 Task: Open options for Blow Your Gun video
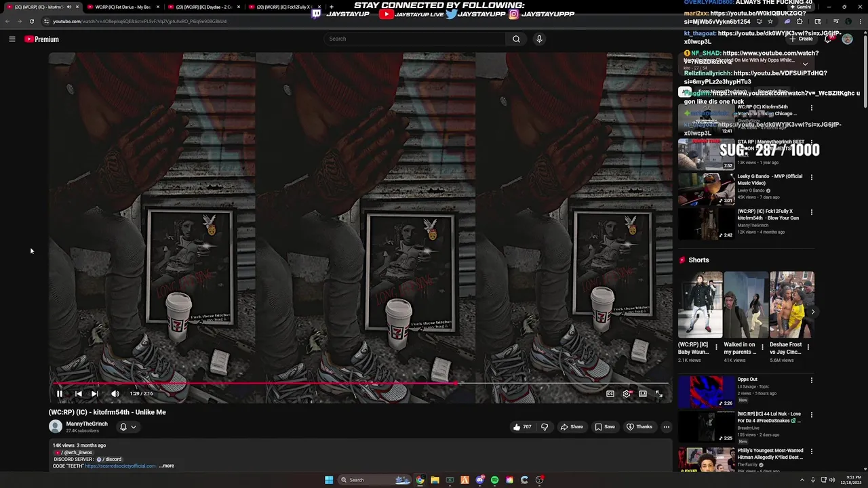pos(811,213)
